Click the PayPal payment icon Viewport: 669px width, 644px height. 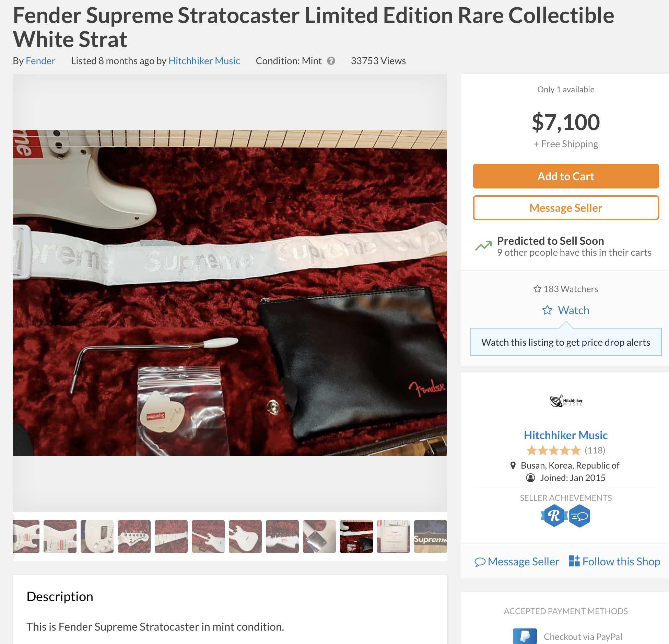(x=525, y=636)
